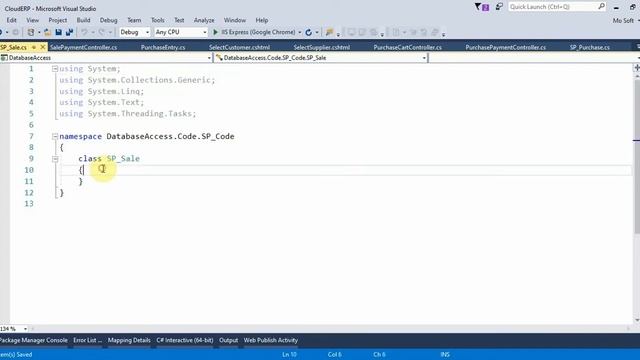The height and width of the screenshot is (360, 640).
Task: Focus the Quick Launch search box
Action: 553,7
